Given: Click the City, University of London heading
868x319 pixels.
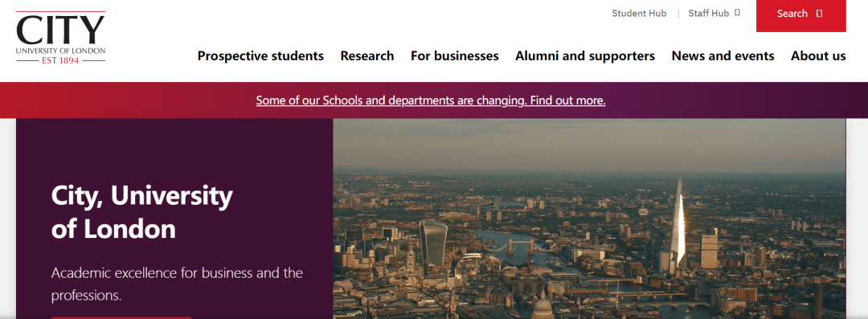Looking at the screenshot, I should [x=141, y=212].
